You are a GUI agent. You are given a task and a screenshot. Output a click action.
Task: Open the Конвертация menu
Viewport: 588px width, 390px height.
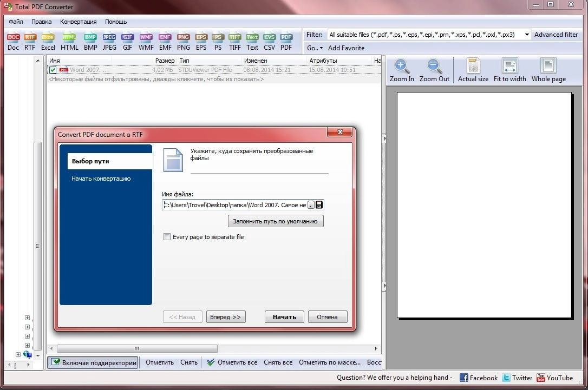[79, 22]
